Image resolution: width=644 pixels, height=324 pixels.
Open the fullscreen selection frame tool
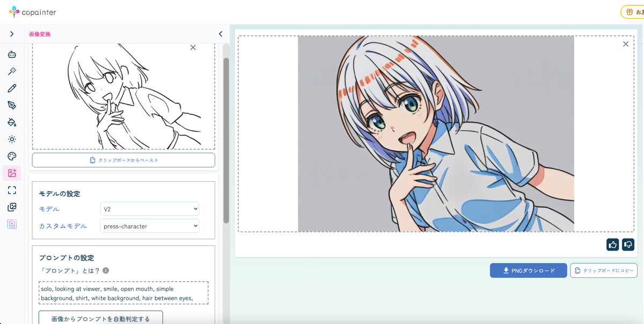tap(12, 190)
